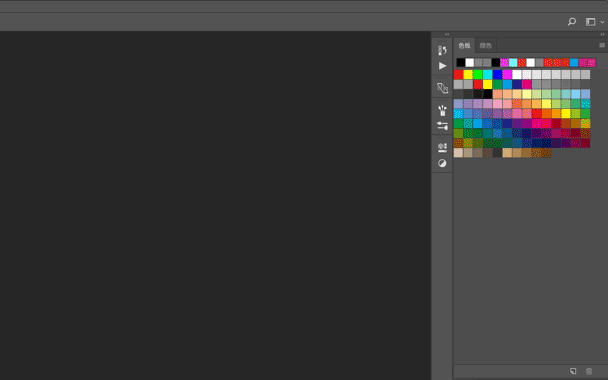This screenshot has width=608, height=380.
Task: Open the Adjustments half-circle panel icon
Action: [442, 163]
